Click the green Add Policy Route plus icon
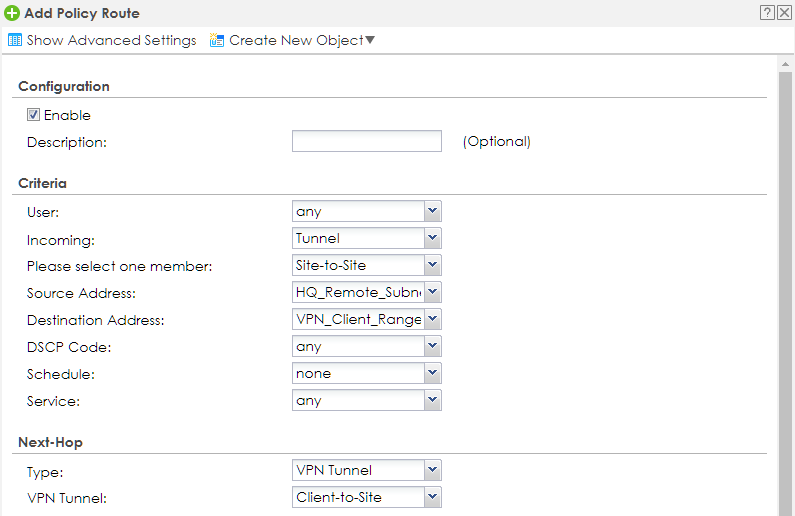The image size is (795, 516). click(x=12, y=13)
